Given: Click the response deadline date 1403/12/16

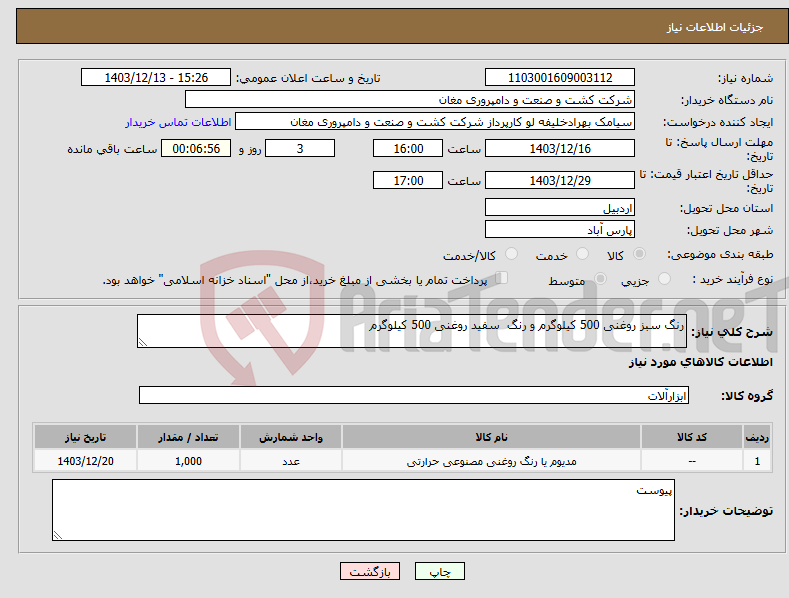Looking at the screenshot, I should (x=560, y=148).
